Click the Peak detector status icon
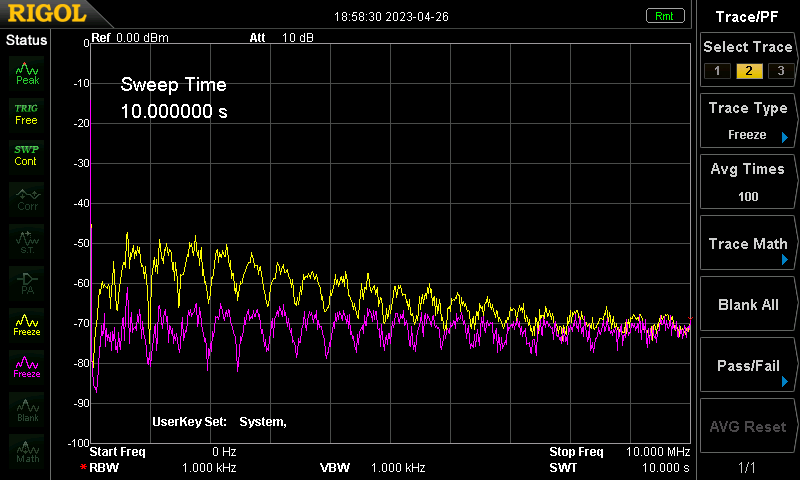This screenshot has width=800, height=480. click(27, 73)
